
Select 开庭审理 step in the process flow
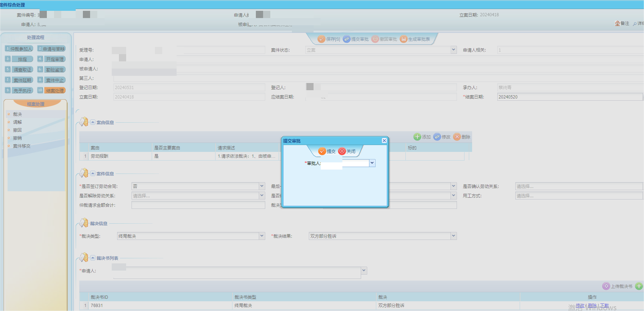55,59
